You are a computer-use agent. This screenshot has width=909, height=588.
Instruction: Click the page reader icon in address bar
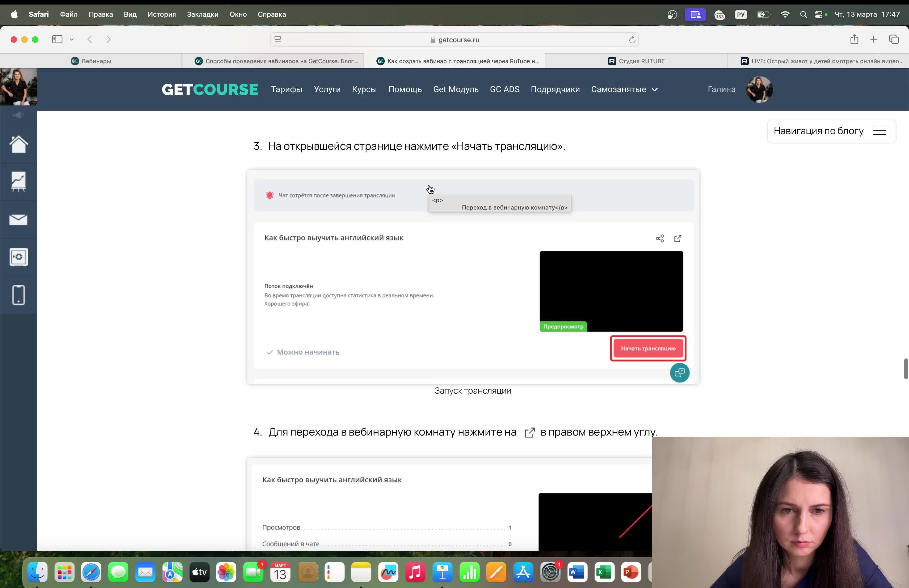(278, 40)
